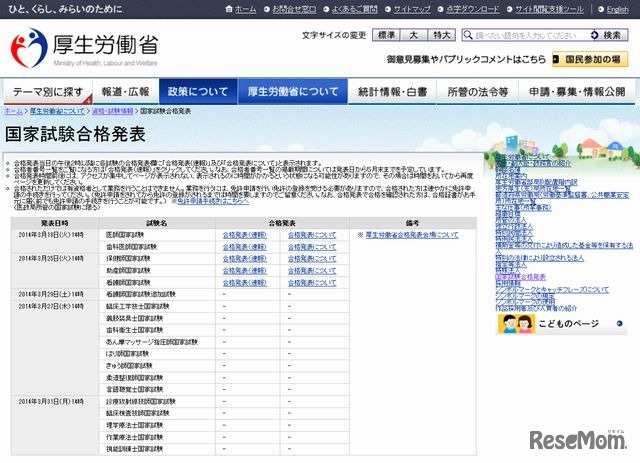Open 厚生労働省合格発表会場について link
The width and height of the screenshot is (640, 463).
pos(412,235)
